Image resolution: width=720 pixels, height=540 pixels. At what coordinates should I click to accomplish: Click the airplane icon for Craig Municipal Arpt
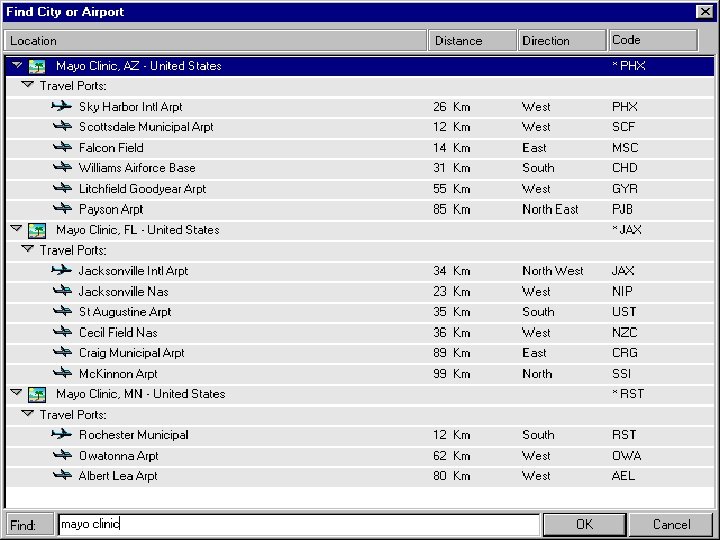pyautogui.click(x=62, y=353)
